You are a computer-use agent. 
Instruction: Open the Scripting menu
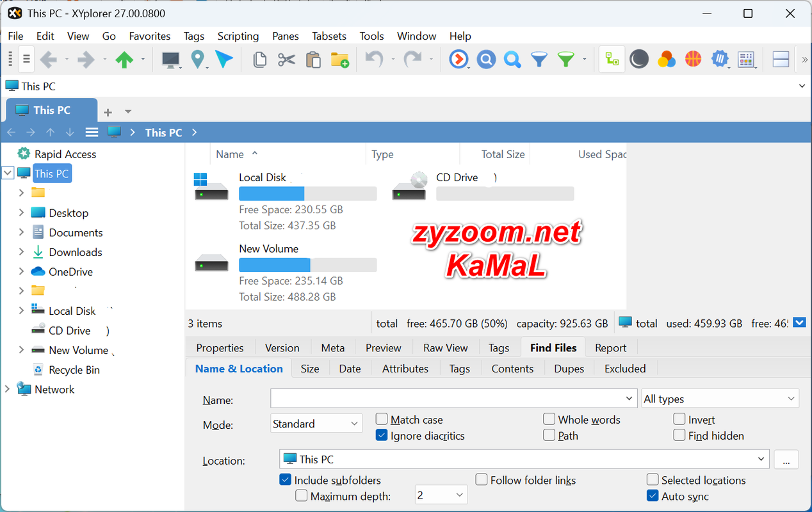(x=238, y=36)
